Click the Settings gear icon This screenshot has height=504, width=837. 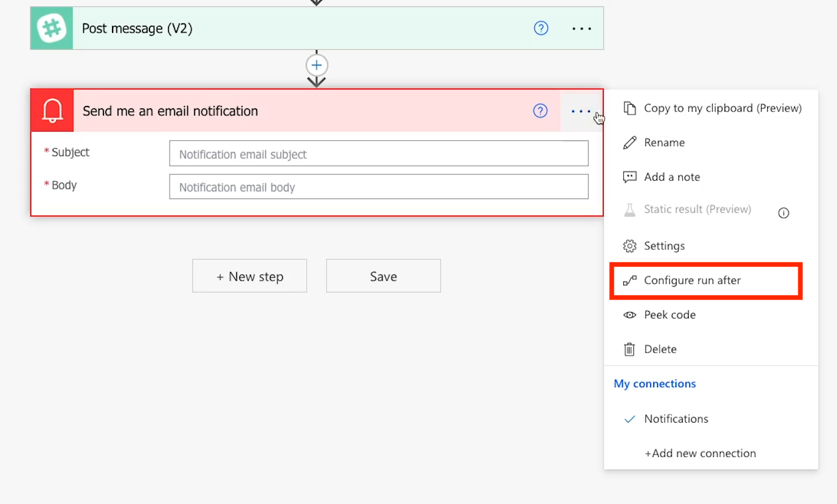(629, 246)
